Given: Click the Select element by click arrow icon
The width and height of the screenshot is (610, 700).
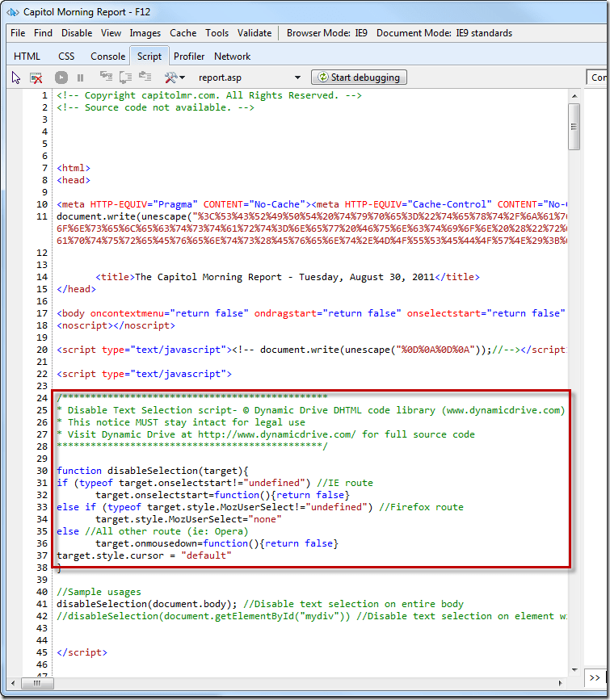Looking at the screenshot, I should [16, 78].
